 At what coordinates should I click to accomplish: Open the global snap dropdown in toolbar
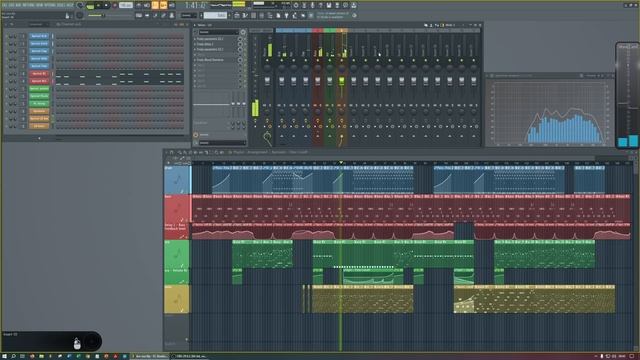[189, 16]
